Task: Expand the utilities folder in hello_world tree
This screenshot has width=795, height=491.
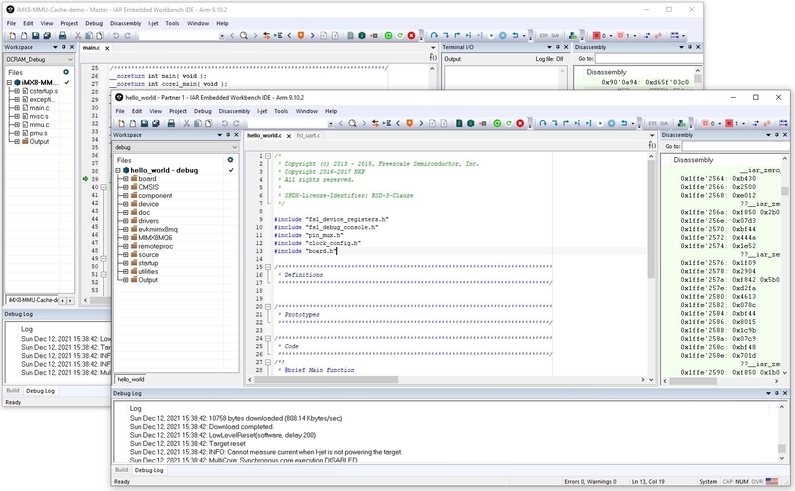Action: [126, 272]
